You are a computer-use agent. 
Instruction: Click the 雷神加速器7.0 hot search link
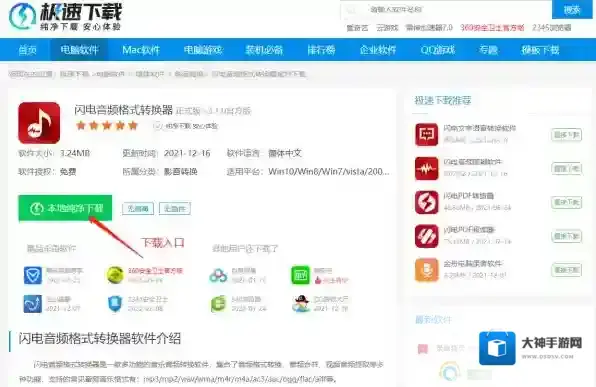[x=429, y=28]
